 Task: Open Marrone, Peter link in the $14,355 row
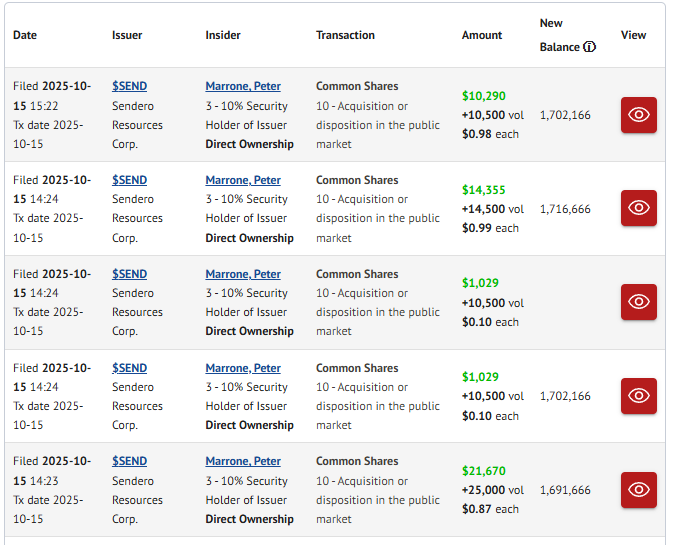coord(243,180)
